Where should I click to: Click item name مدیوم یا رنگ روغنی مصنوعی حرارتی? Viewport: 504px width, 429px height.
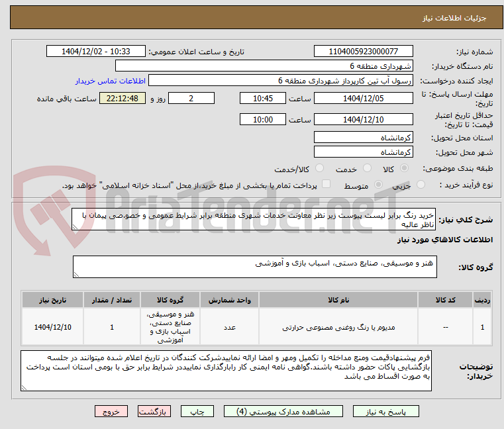coord(338,328)
